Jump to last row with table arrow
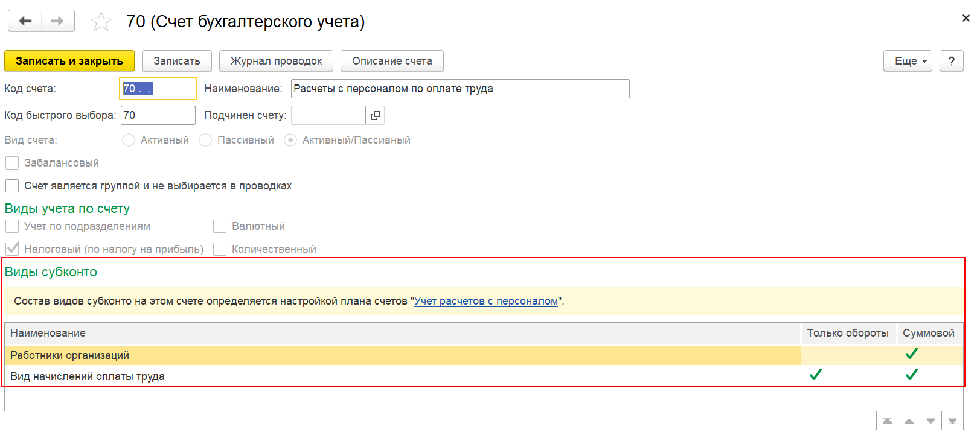 click(952, 421)
